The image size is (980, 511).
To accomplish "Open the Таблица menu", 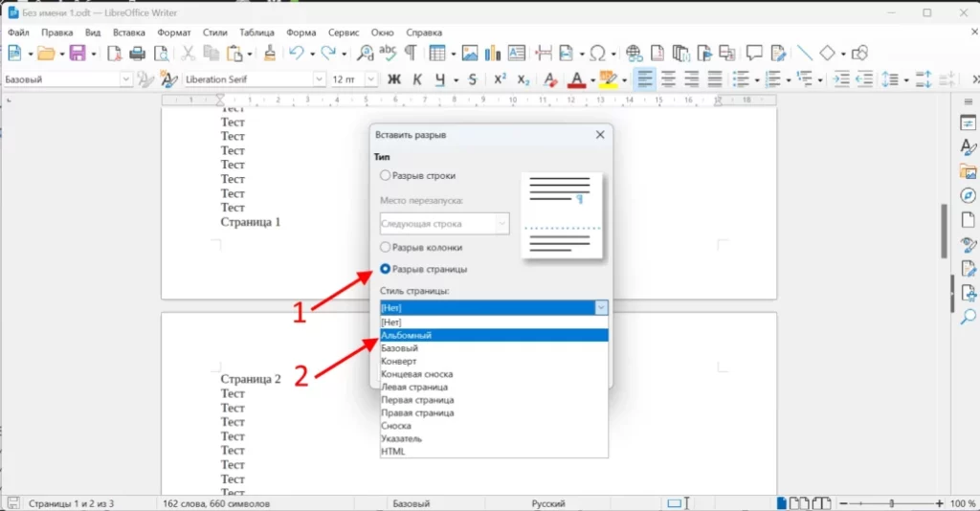I will click(x=256, y=33).
